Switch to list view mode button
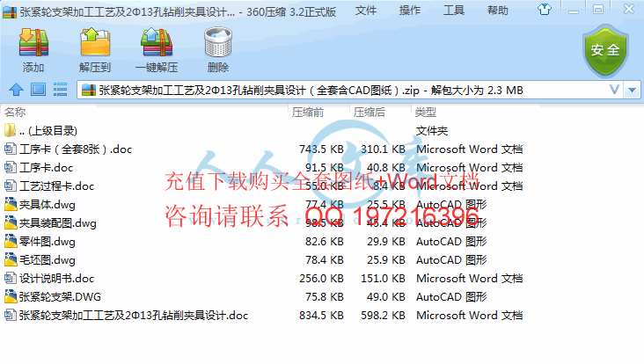 [x=60, y=90]
